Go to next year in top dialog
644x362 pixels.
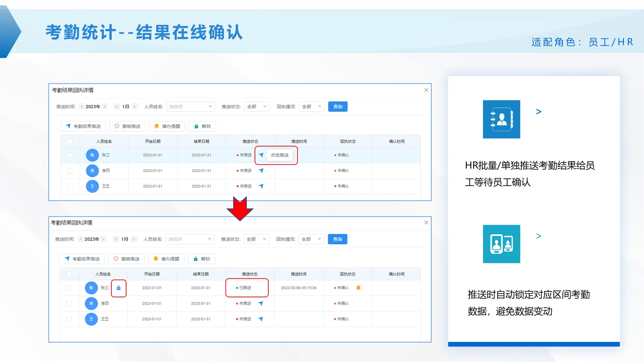(x=104, y=107)
